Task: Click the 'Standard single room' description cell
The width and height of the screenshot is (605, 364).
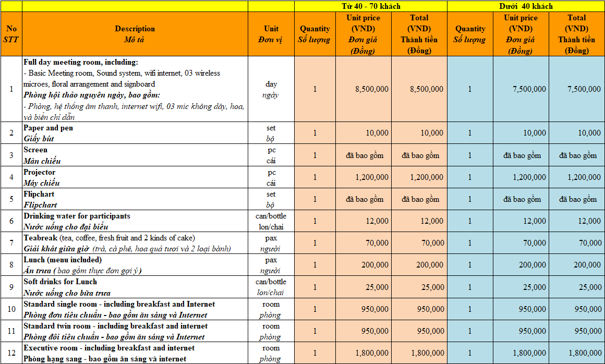Action: [135, 309]
